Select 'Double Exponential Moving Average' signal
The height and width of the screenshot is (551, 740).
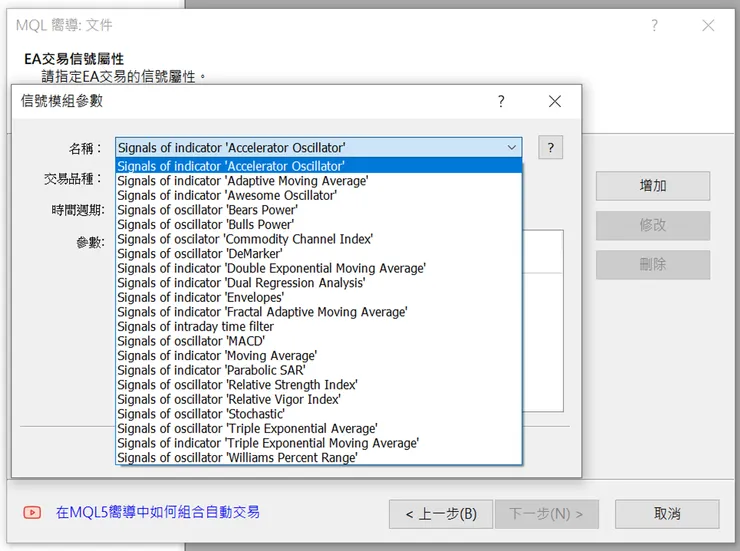click(319, 268)
